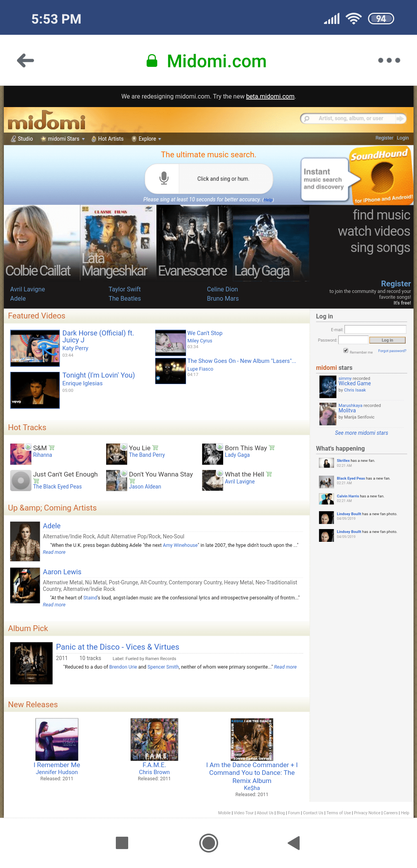417x868 pixels.
Task: Click Read more under Aaron Lewis
Action: pyautogui.click(x=54, y=605)
